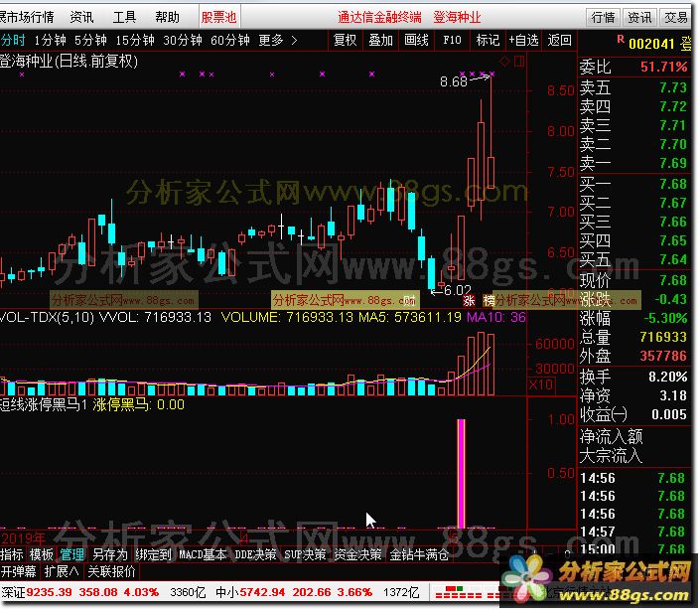This screenshot has width=700, height=610.
Task: Open the 指标 indicator tab
Action: (12, 554)
